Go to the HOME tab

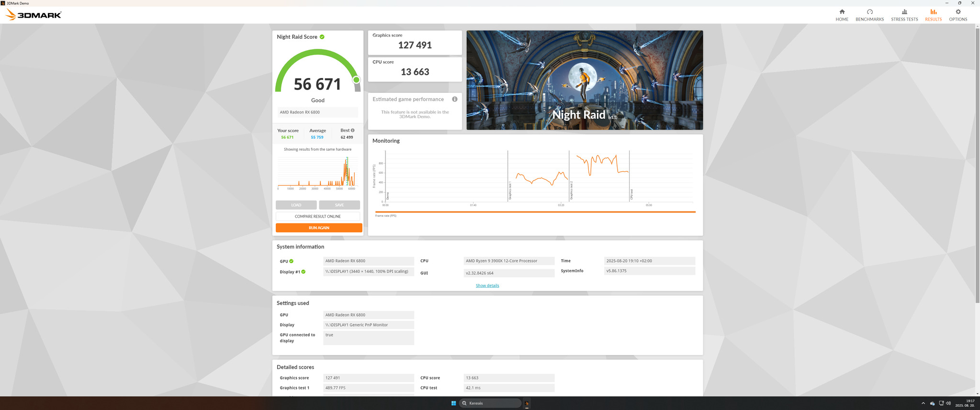click(x=842, y=15)
